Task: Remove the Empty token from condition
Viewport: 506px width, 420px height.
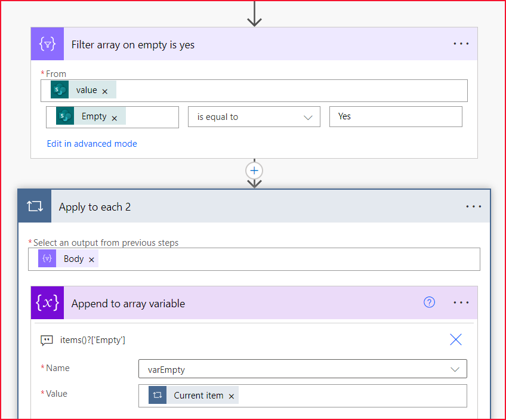Action: [x=114, y=118]
